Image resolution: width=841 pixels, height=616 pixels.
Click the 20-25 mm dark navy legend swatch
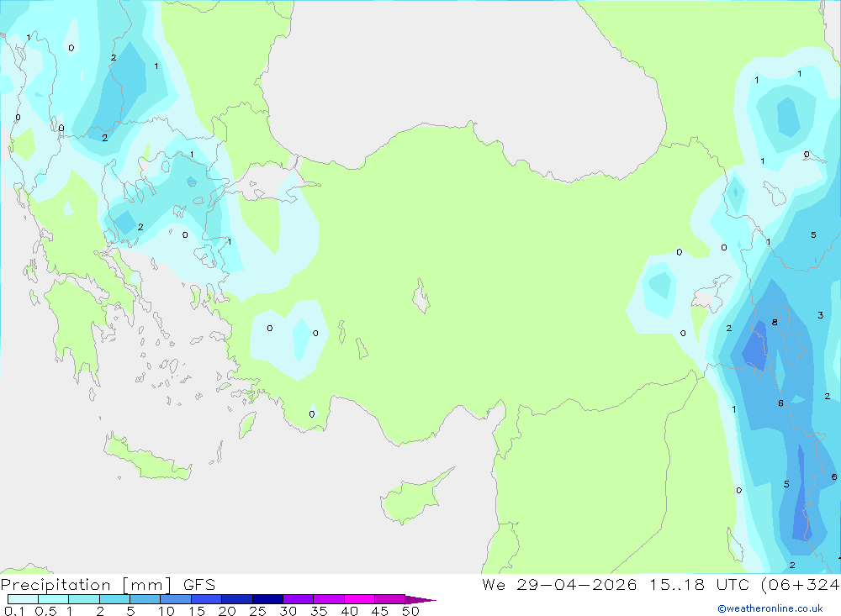click(237, 599)
